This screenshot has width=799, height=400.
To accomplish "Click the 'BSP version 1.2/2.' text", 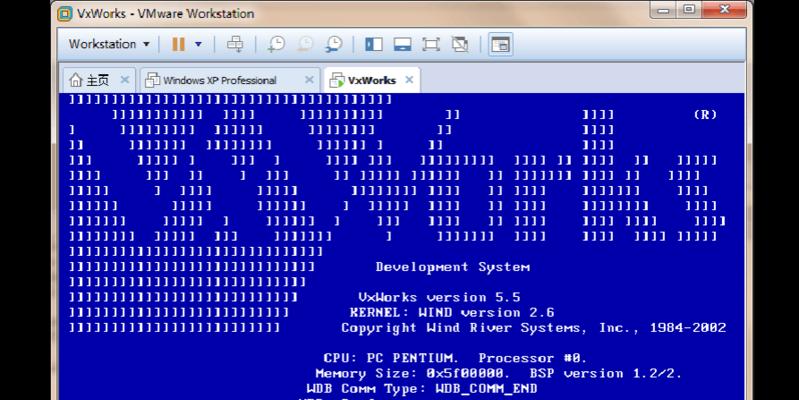I will pyautogui.click(x=606, y=374).
